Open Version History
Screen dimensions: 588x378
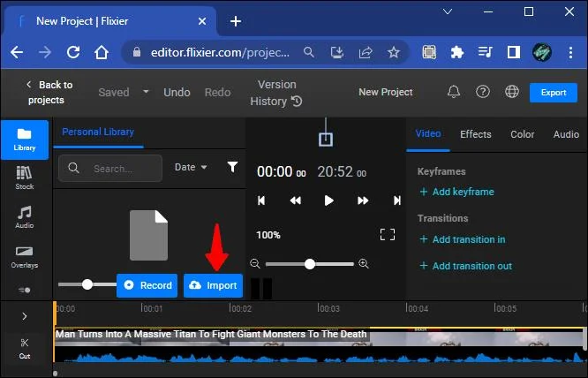pyautogui.click(x=276, y=93)
